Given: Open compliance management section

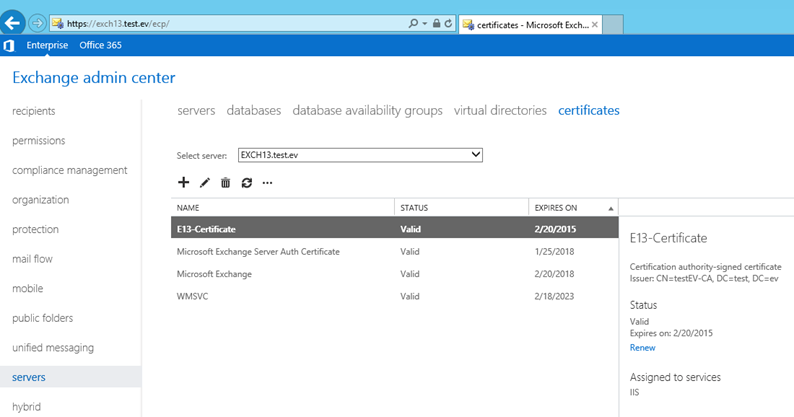Looking at the screenshot, I should 69,170.
